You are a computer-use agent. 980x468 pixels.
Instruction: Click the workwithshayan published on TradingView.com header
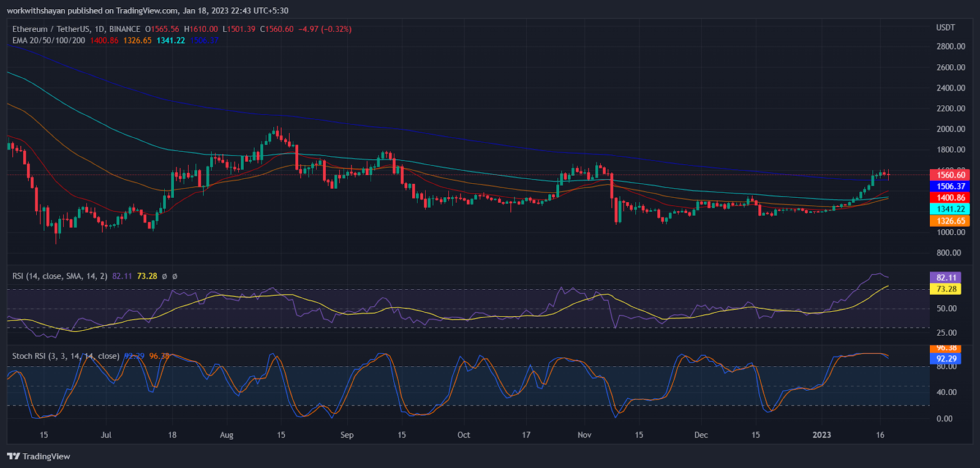tap(148, 11)
